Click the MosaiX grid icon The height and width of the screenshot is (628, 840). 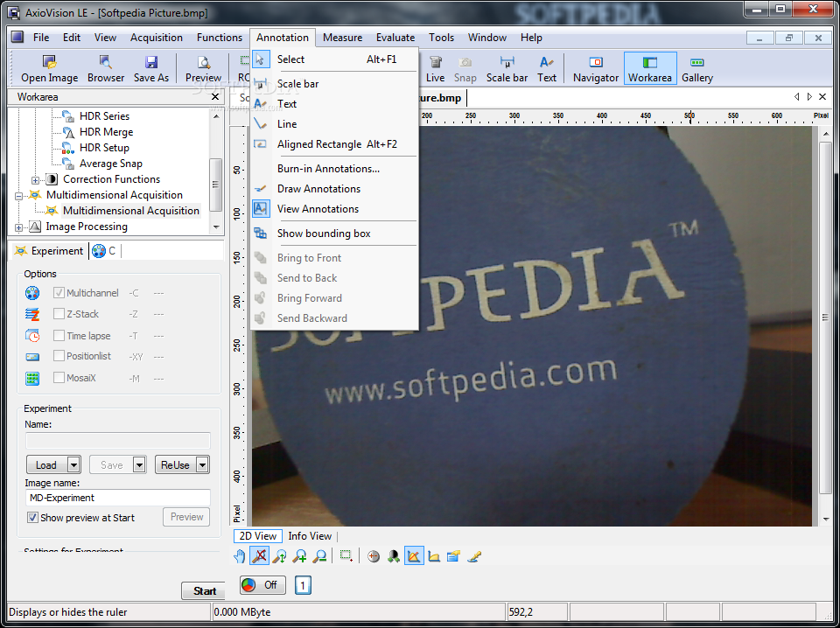click(x=32, y=378)
